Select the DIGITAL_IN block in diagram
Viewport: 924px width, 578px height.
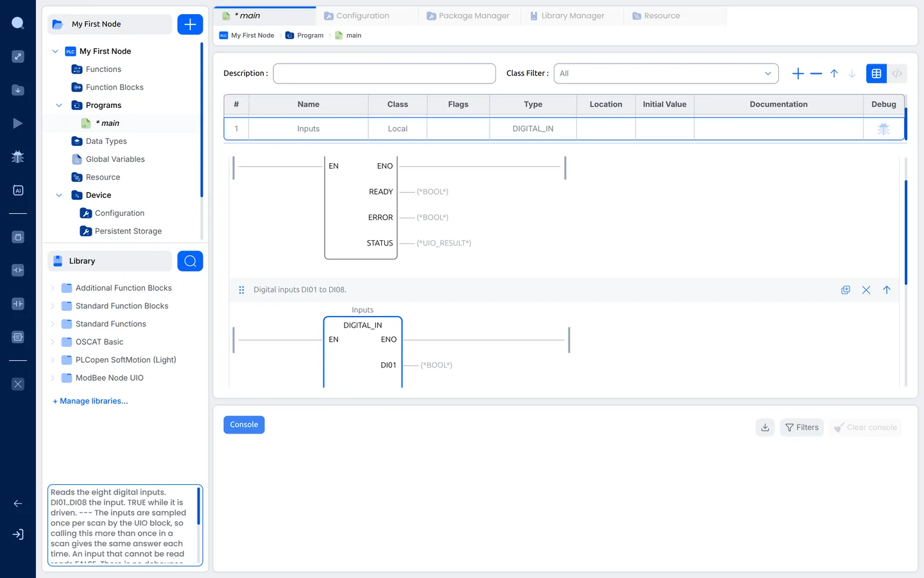[363, 352]
